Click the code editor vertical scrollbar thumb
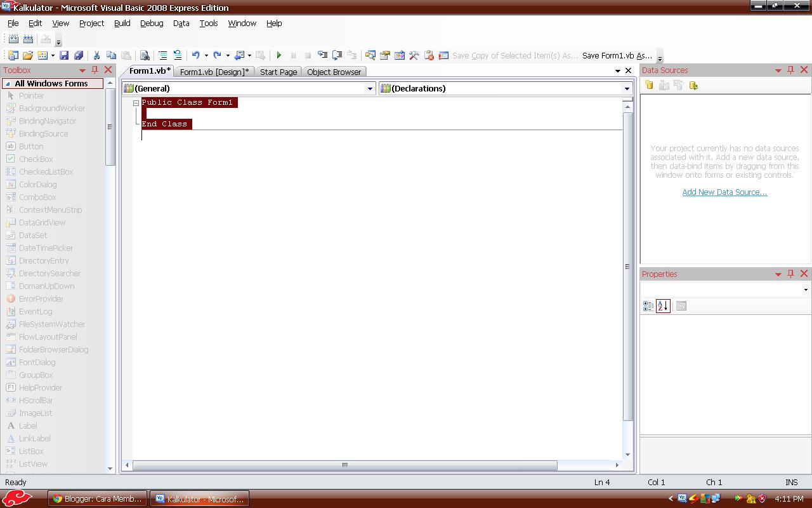Viewport: 812px width, 508px height. click(628, 267)
